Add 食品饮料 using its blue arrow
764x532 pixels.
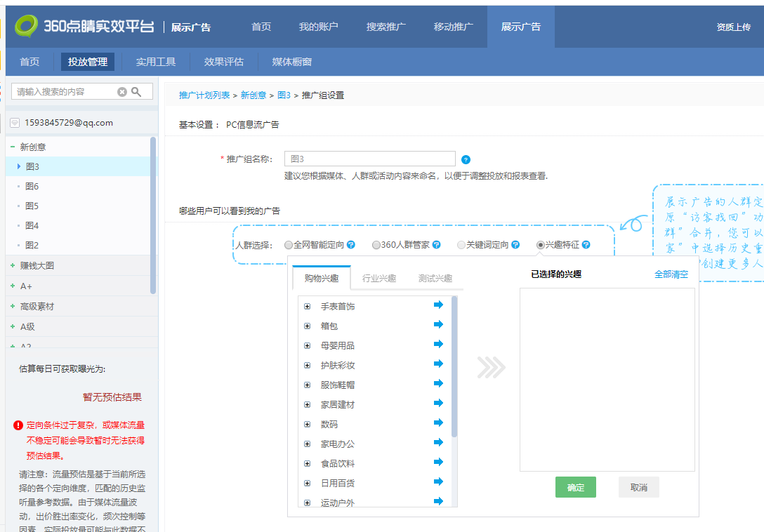pyautogui.click(x=438, y=463)
